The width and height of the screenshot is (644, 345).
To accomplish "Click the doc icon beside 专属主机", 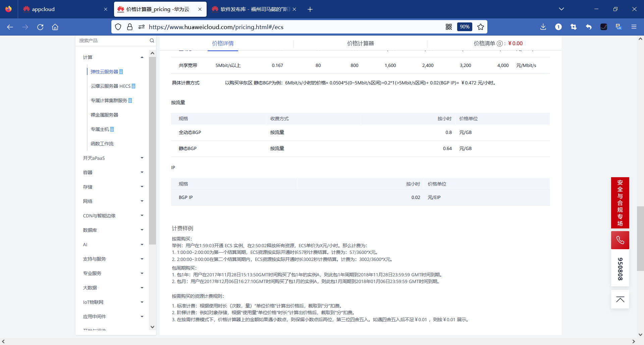I will pos(112,129).
